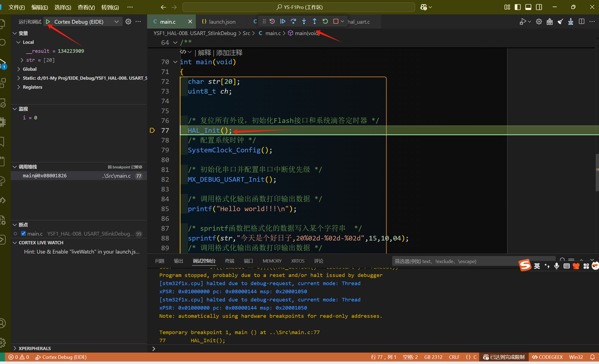The image size is (599, 364).
Task: Stop debugging with red square
Action: pyautogui.click(x=336, y=21)
